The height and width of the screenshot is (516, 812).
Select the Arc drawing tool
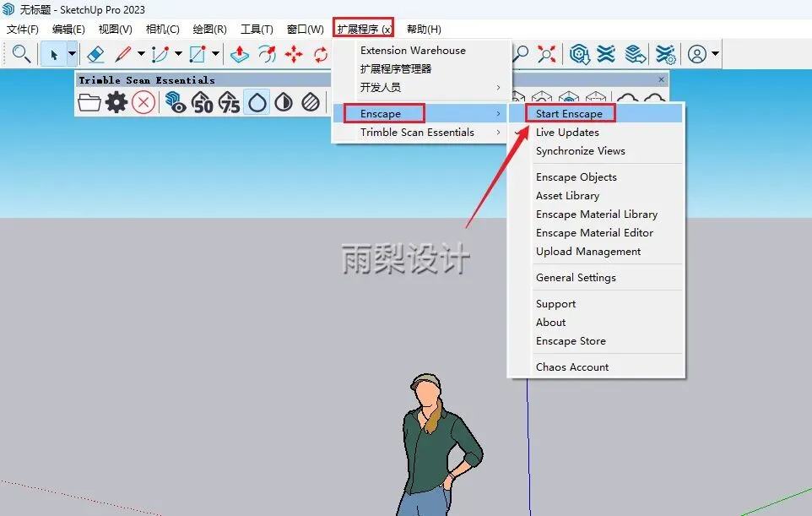[x=160, y=54]
